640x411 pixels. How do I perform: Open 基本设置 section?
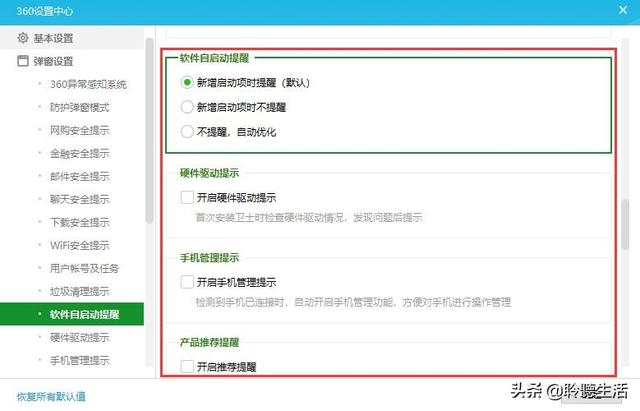[72, 38]
